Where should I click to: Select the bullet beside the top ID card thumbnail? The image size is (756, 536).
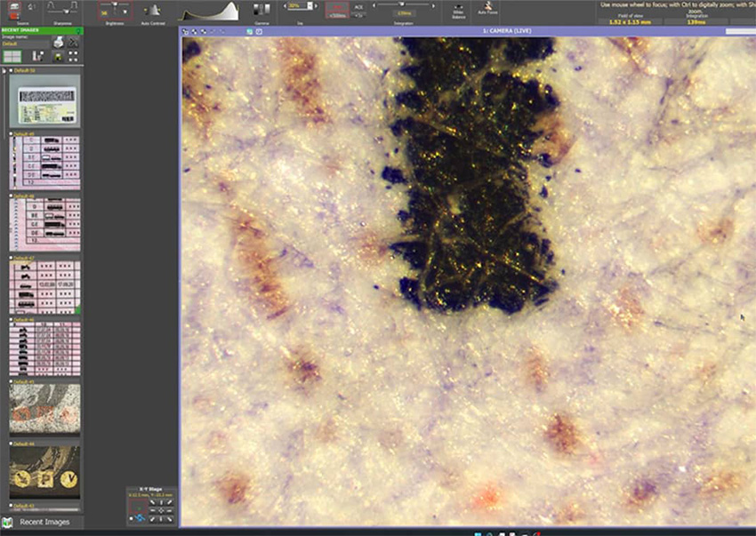click(11, 70)
